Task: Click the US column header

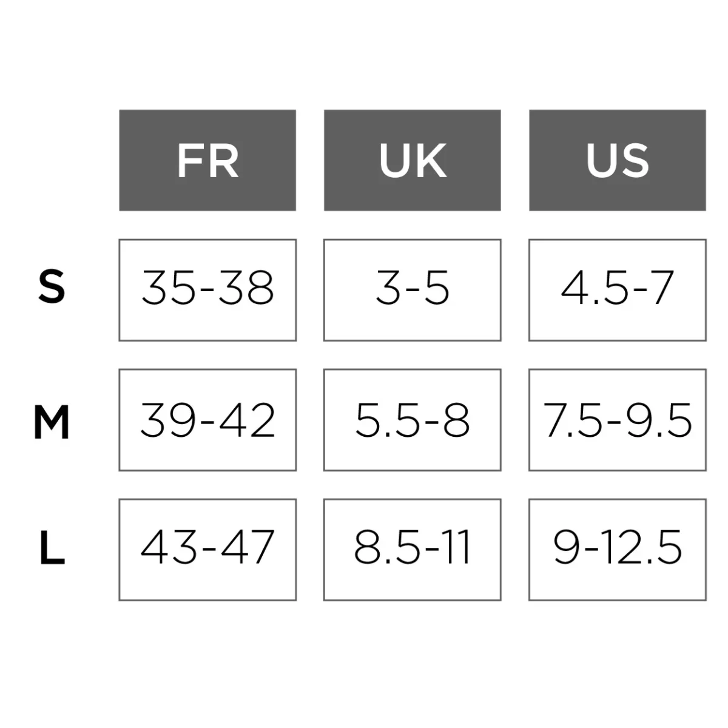Action: (618, 160)
